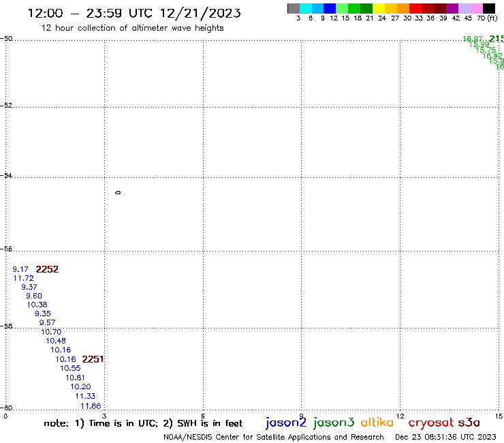Click the wave height value 9.17
The image size is (504, 443).
click(x=20, y=269)
